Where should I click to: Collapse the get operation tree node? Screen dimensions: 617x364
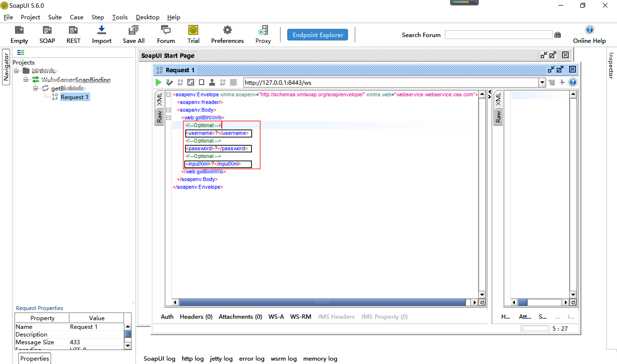(35, 88)
